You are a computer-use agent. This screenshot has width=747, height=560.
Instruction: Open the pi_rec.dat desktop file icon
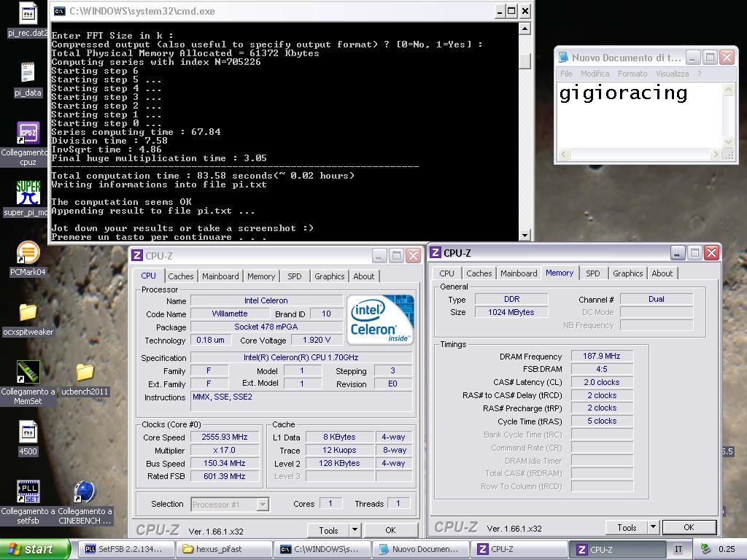pyautogui.click(x=28, y=13)
